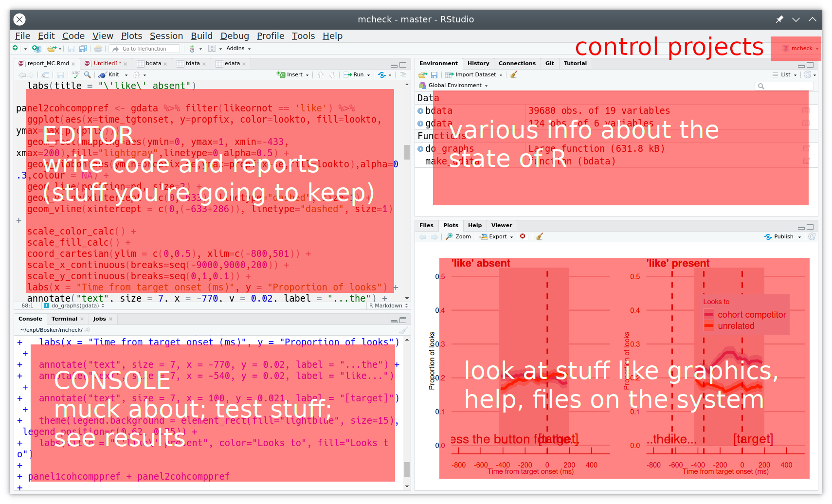Click the print icon in main toolbar
This screenshot has height=504, width=832.
98,49
